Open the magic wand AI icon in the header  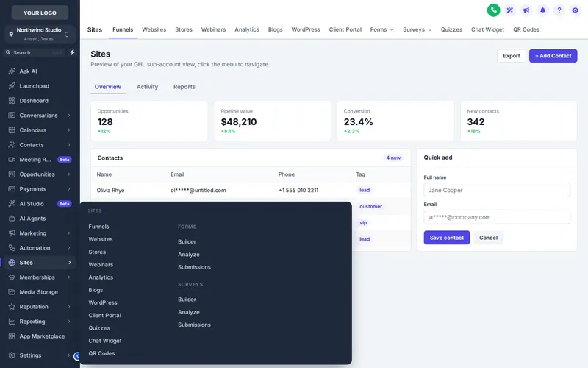[509, 10]
